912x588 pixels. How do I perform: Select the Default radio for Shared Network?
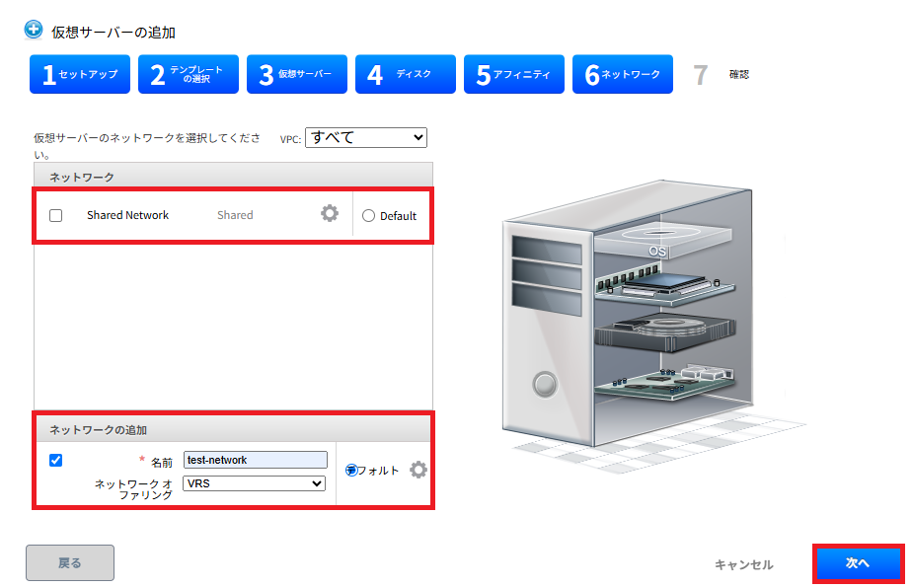pos(368,216)
